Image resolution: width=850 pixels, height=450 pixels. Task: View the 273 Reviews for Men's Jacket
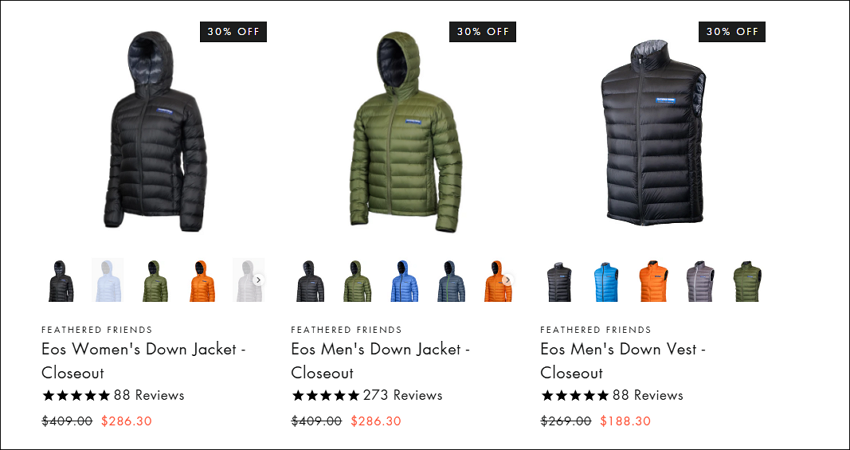(402, 395)
